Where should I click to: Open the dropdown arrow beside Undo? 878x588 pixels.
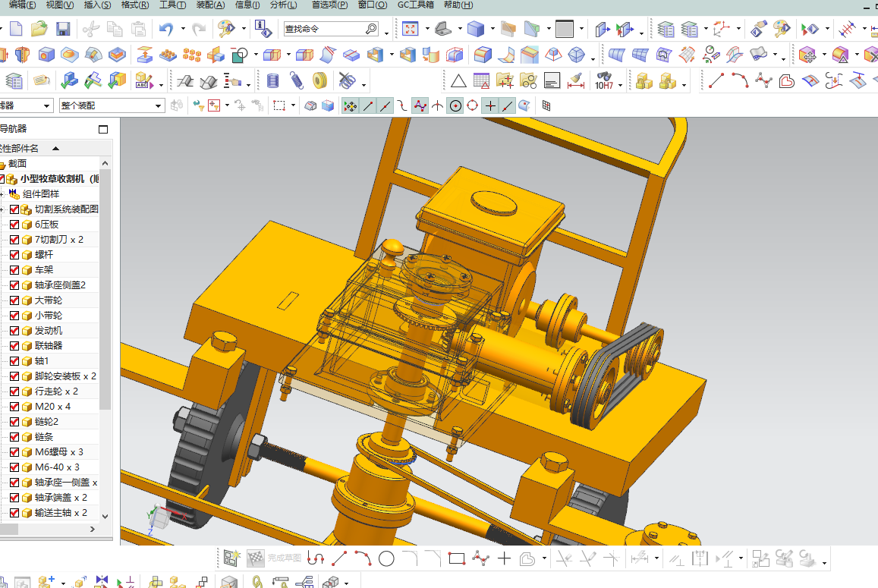tap(183, 29)
